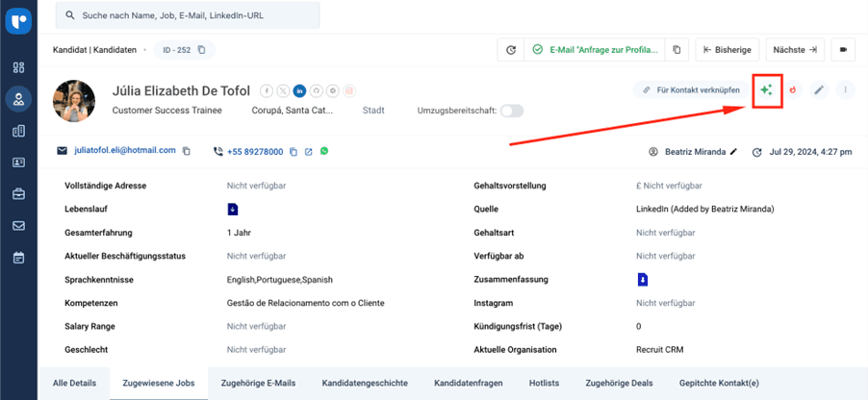The image size is (868, 400).
Task: Open the E-Mail "Anfrage zur Profila..." notification
Action: click(x=596, y=50)
